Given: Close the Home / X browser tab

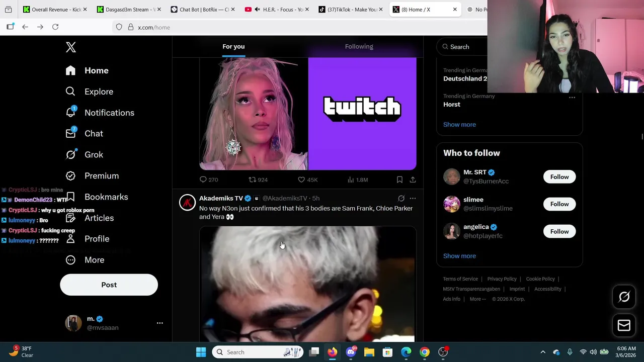Looking at the screenshot, I should click(455, 9).
